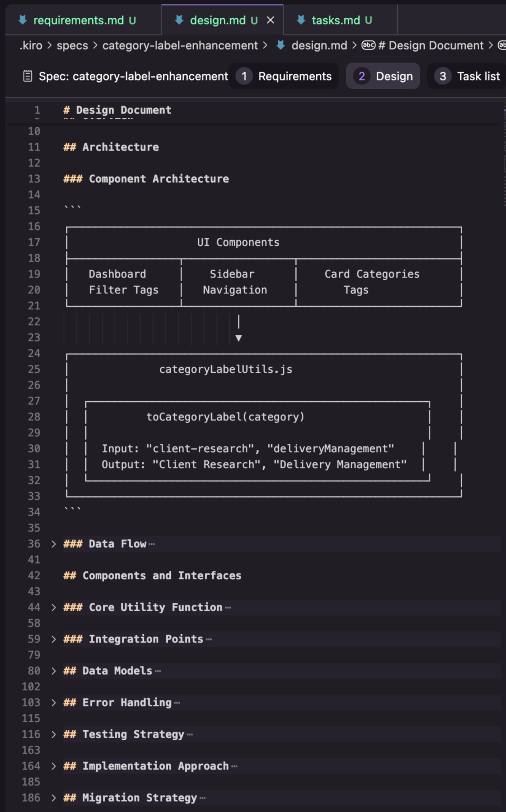
Task: Open the Requirements spec step
Action: click(284, 76)
